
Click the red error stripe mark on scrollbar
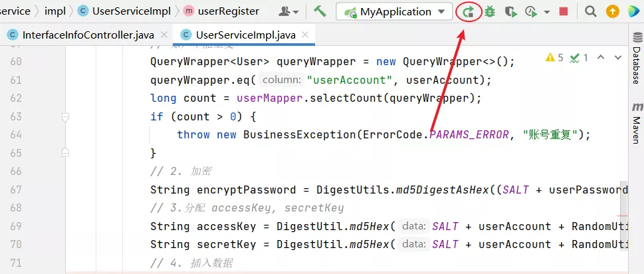(622, 215)
